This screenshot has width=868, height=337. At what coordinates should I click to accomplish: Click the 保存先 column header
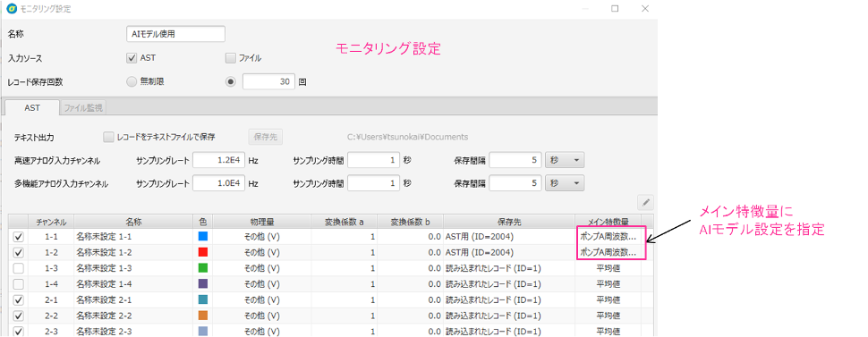pos(509,222)
